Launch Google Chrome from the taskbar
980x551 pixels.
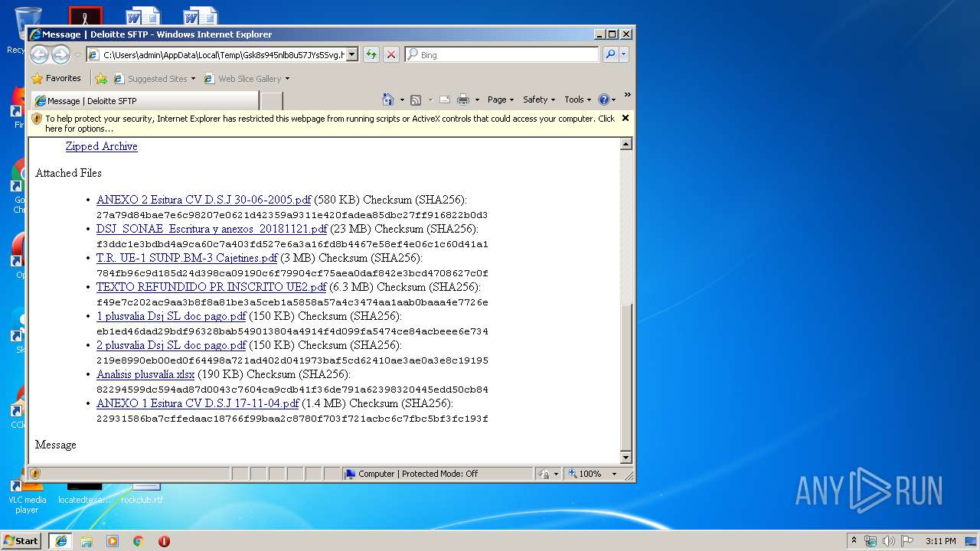139,541
